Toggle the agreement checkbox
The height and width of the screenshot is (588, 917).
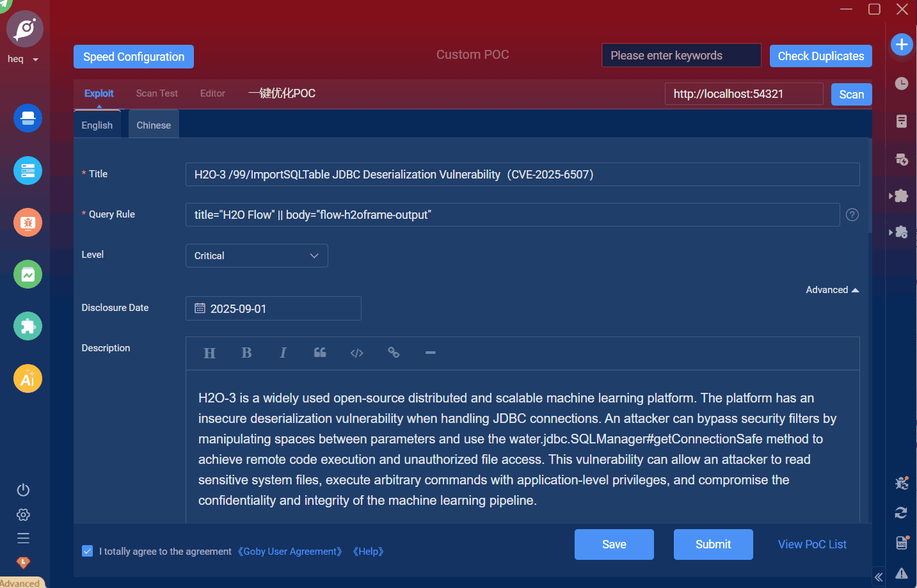pos(88,551)
